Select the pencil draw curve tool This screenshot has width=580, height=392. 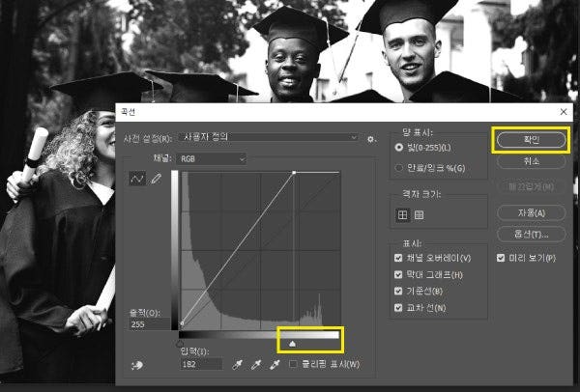click(156, 180)
